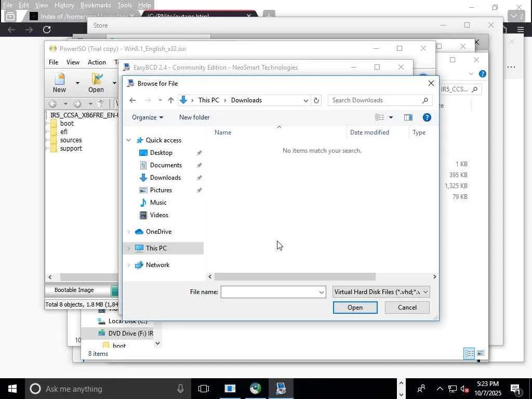Click the scroll right arrow in file list

click(x=434, y=277)
